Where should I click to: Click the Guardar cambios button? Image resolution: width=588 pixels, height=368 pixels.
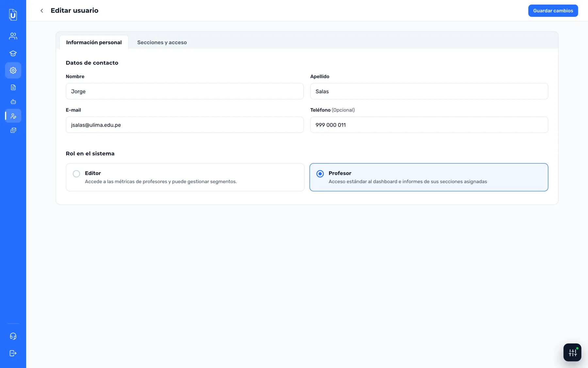[x=553, y=11]
